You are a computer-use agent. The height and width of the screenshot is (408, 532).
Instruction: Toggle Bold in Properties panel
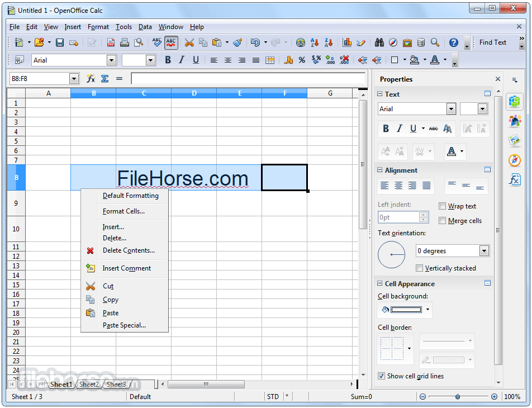pos(386,129)
